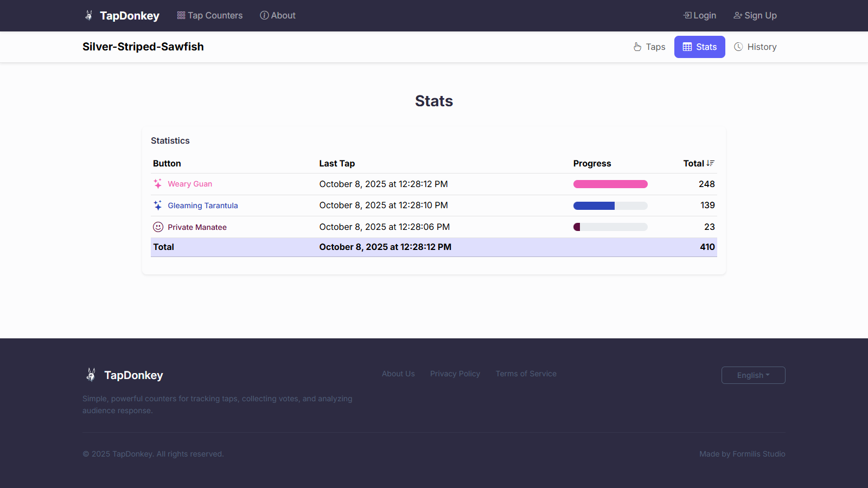Open the English language dropdown

pos(754,375)
